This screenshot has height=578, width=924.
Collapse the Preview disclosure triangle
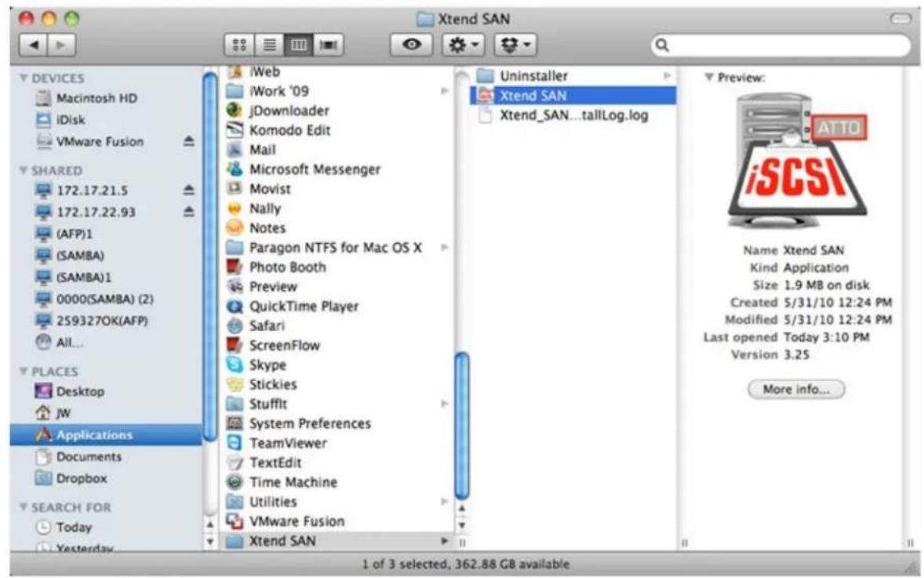coord(709,77)
